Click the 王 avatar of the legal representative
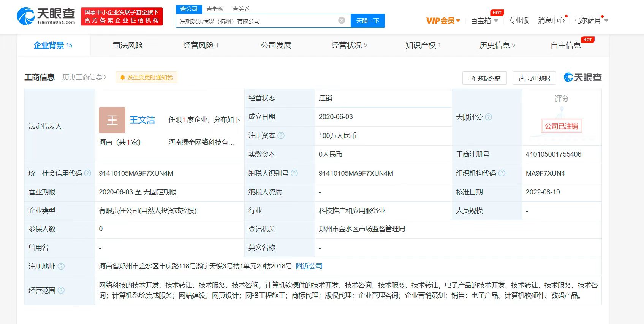The width and height of the screenshot is (644, 324). (x=112, y=120)
